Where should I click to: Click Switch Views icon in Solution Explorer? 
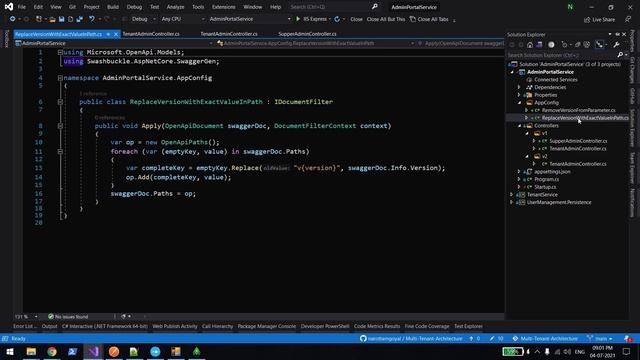[x=539, y=45]
